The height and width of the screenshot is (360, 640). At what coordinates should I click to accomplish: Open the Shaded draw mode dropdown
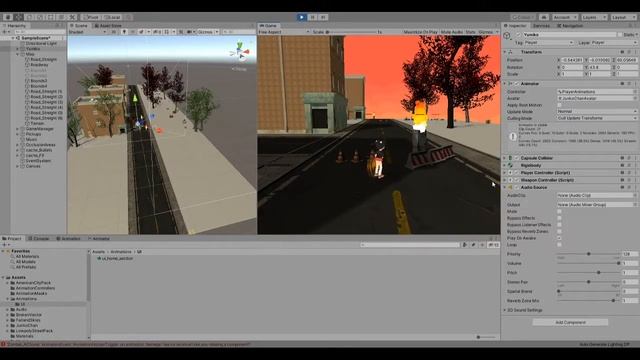87,32
